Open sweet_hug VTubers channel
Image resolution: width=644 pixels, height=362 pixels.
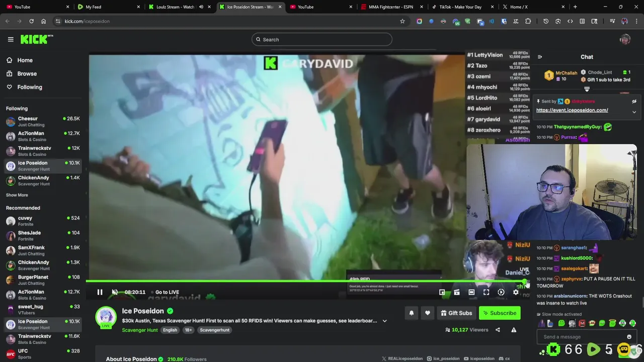[x=43, y=309]
